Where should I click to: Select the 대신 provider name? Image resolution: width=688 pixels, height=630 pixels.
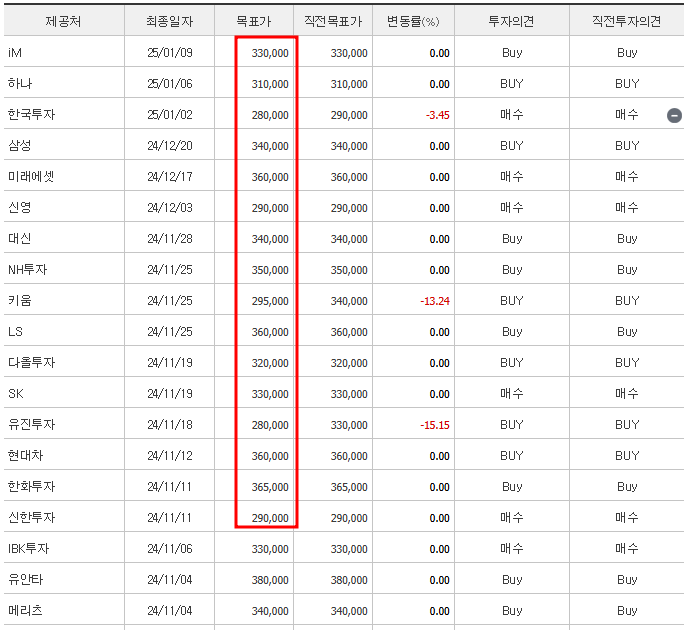click(x=20, y=239)
